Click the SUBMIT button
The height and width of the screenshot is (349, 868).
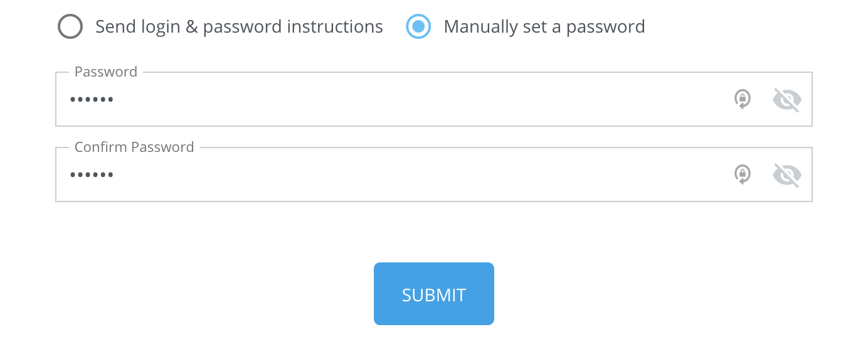click(x=434, y=294)
